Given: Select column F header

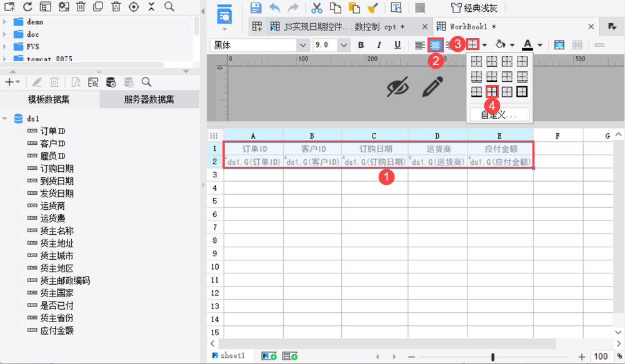Looking at the screenshot, I should click(558, 136).
